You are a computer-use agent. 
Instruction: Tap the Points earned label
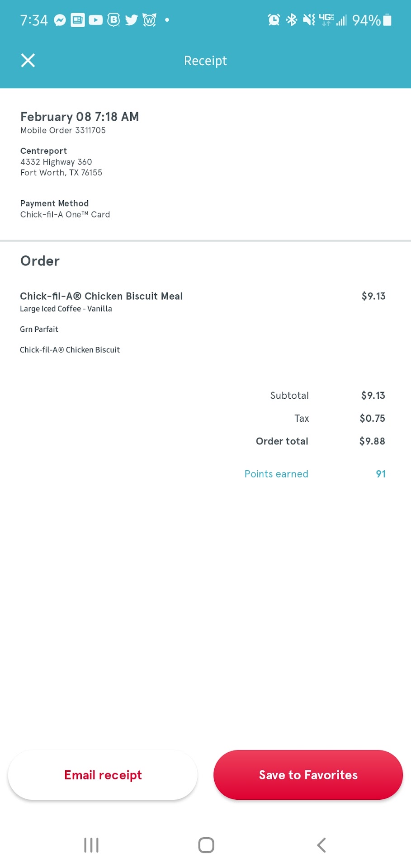click(x=276, y=474)
